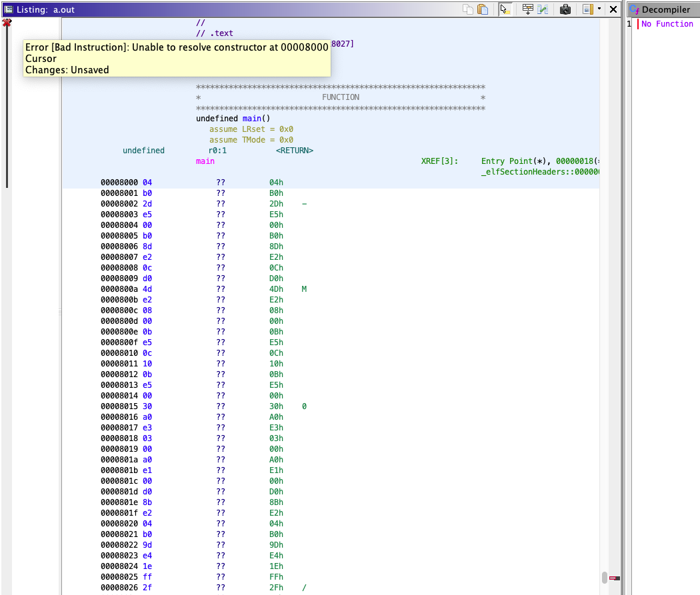Open the diff view icon

pyautogui.click(x=543, y=9)
